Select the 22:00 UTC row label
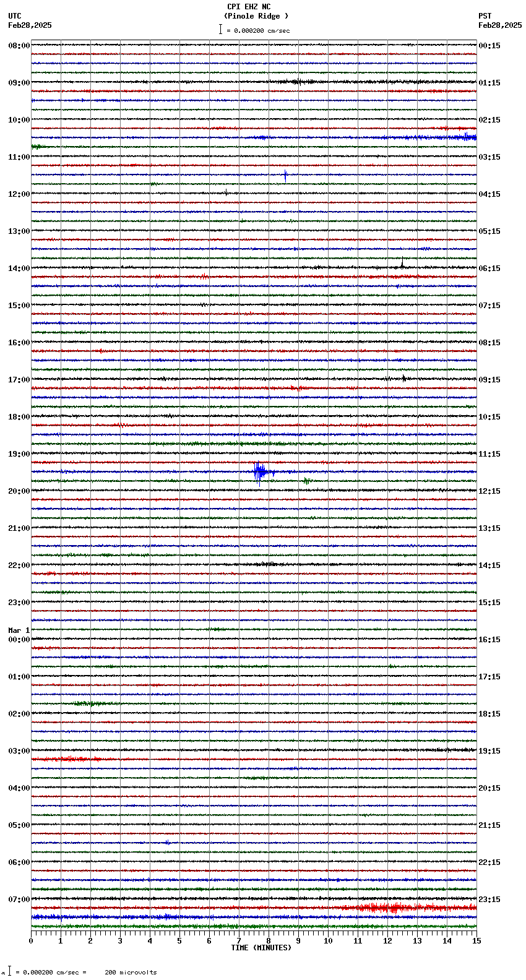The image size is (526, 980). click(19, 565)
